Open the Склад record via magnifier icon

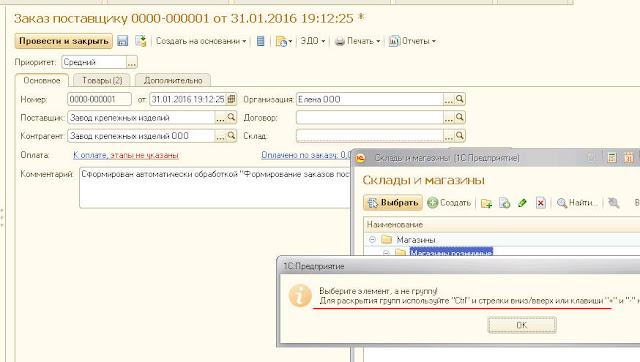tap(460, 136)
